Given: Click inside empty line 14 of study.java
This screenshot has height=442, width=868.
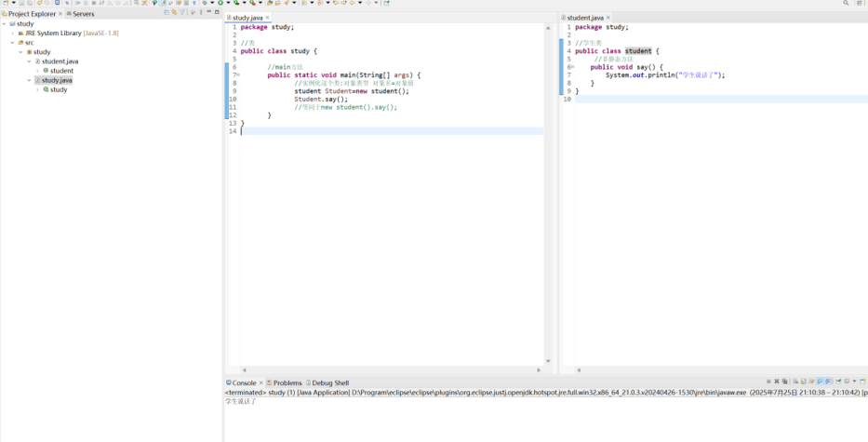Looking at the screenshot, I should pyautogui.click(x=392, y=131).
